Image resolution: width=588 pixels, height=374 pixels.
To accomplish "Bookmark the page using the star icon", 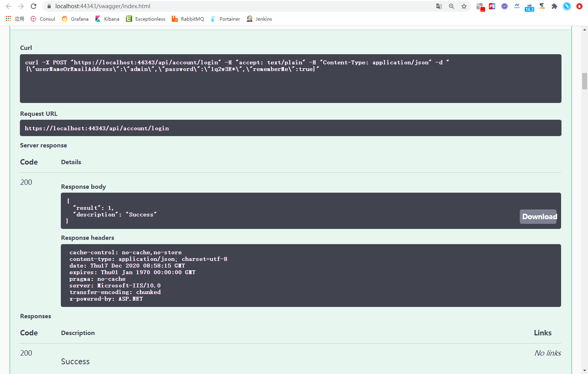I will pos(464,6).
